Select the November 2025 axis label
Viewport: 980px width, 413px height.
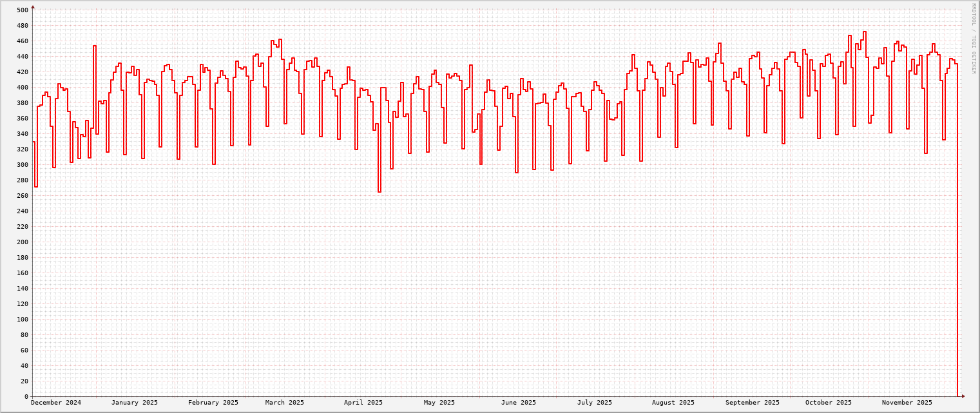(x=908, y=402)
